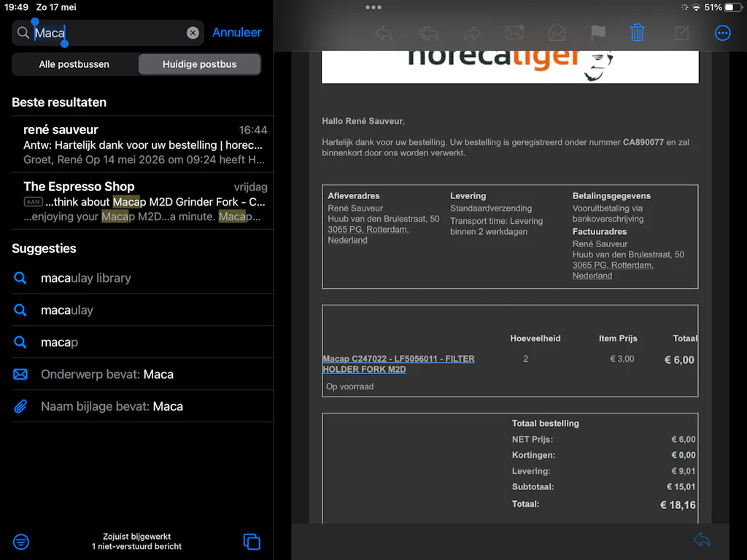Open the rené sauveur message result
This screenshot has height=560, width=747.
[x=143, y=144]
